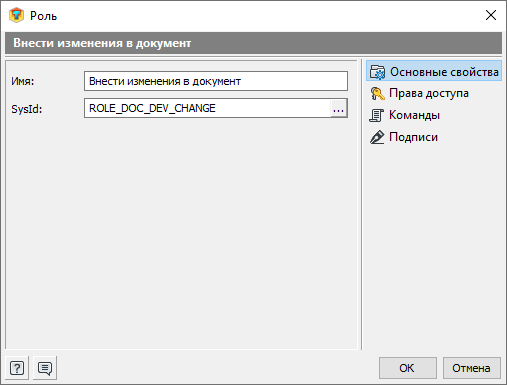Click the Основные свойства folder-gear icon
This screenshot has height=385, width=507.
377,72
